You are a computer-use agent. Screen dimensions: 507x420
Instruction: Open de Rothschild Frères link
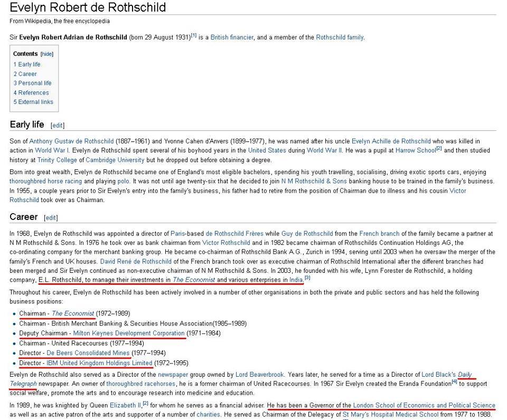tap(234, 233)
